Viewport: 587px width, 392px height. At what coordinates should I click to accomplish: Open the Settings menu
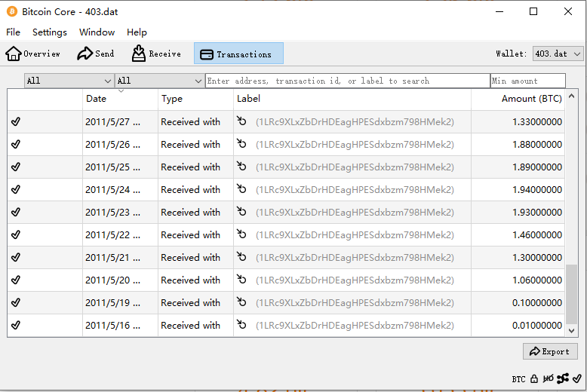[x=50, y=32]
